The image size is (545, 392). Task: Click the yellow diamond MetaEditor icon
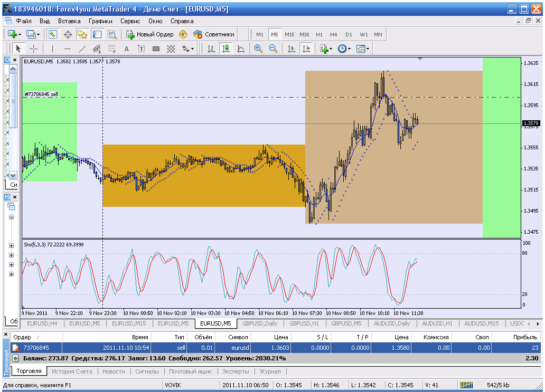coord(183,34)
